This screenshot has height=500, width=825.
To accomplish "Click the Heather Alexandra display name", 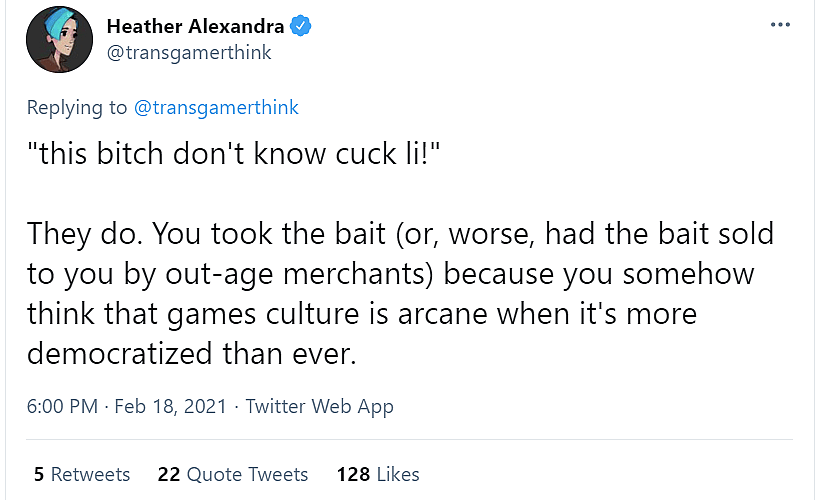I will pyautogui.click(x=196, y=27).
